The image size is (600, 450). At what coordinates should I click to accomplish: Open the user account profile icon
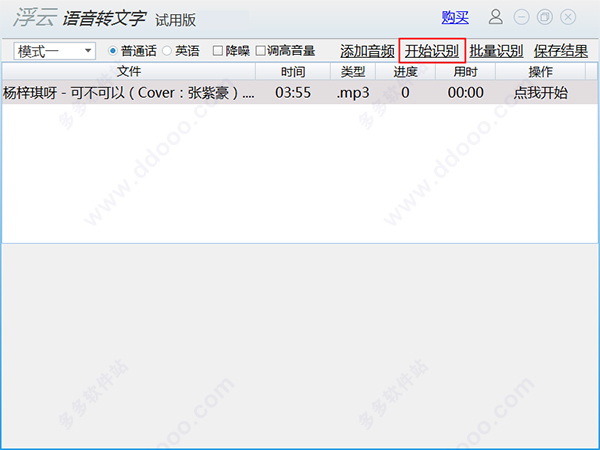coord(496,17)
